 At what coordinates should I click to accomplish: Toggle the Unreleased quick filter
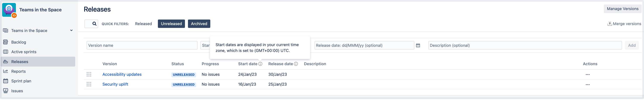pos(171,24)
